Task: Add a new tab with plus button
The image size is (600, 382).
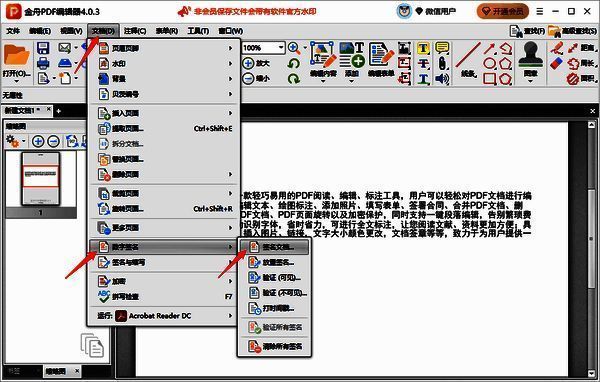Action: coord(58,111)
